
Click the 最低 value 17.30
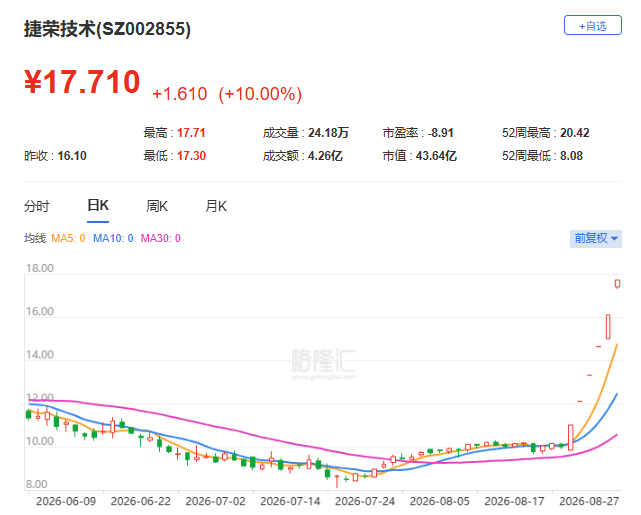(191, 156)
